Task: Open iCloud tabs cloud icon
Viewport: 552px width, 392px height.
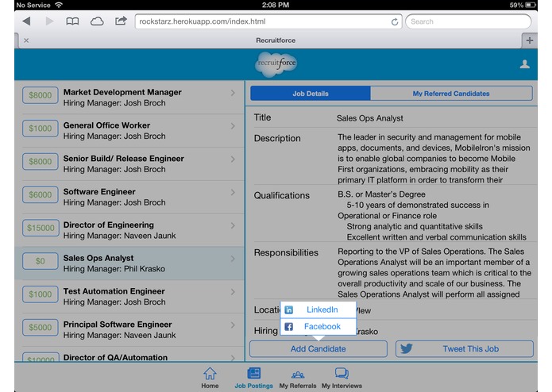Action: [97, 21]
